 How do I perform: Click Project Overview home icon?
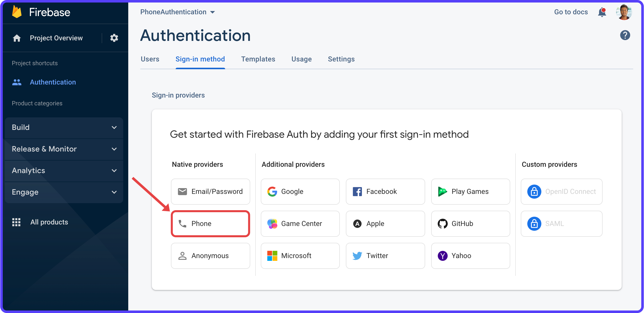tap(17, 38)
